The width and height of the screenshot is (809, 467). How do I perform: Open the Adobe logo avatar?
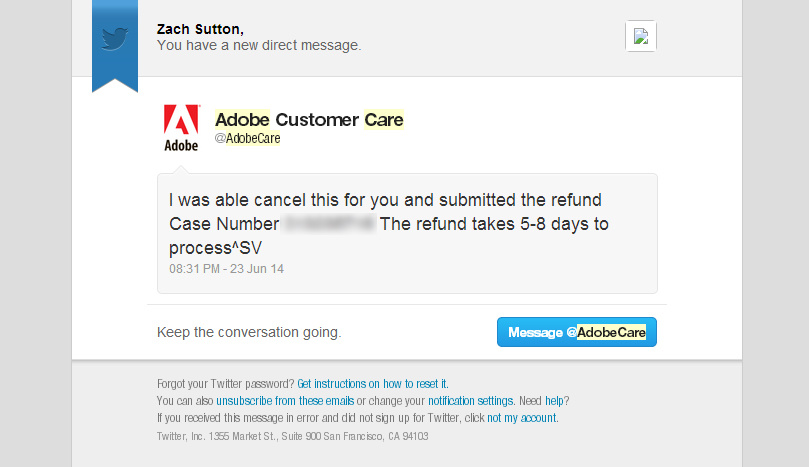click(181, 128)
